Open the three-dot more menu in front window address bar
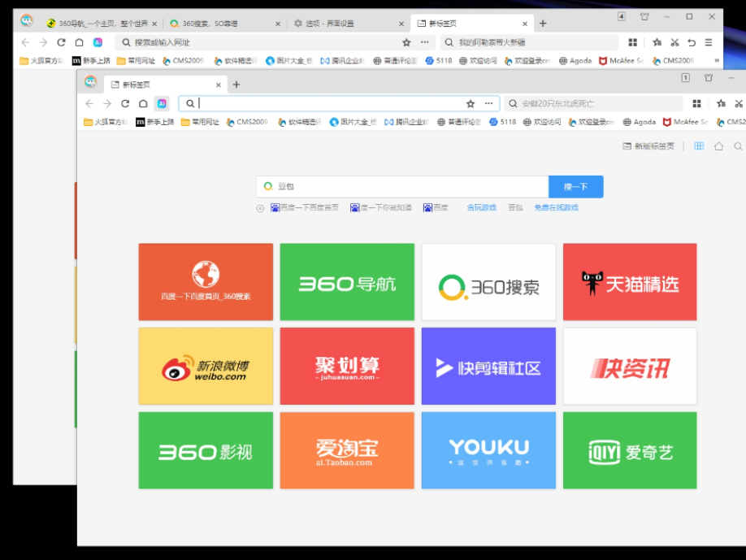Image resolution: width=746 pixels, height=560 pixels. pyautogui.click(x=488, y=103)
